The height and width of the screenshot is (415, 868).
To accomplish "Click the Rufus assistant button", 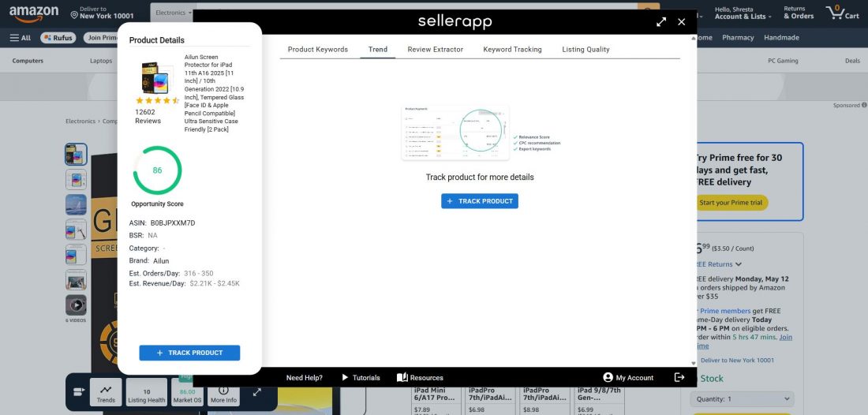I will click(x=58, y=38).
